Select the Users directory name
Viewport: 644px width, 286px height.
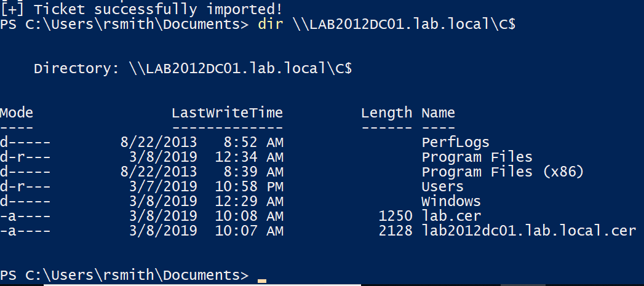tap(442, 186)
